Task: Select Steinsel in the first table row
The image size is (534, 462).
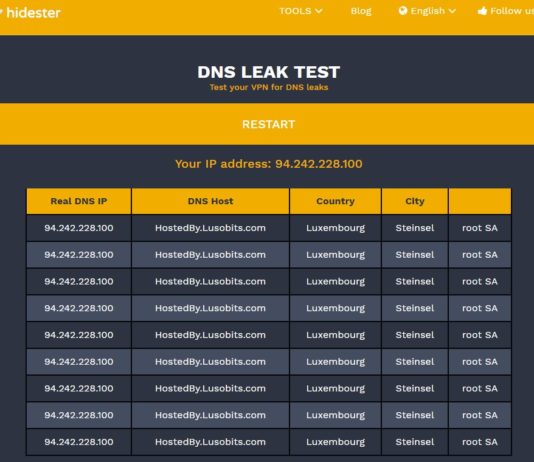Action: tap(415, 228)
